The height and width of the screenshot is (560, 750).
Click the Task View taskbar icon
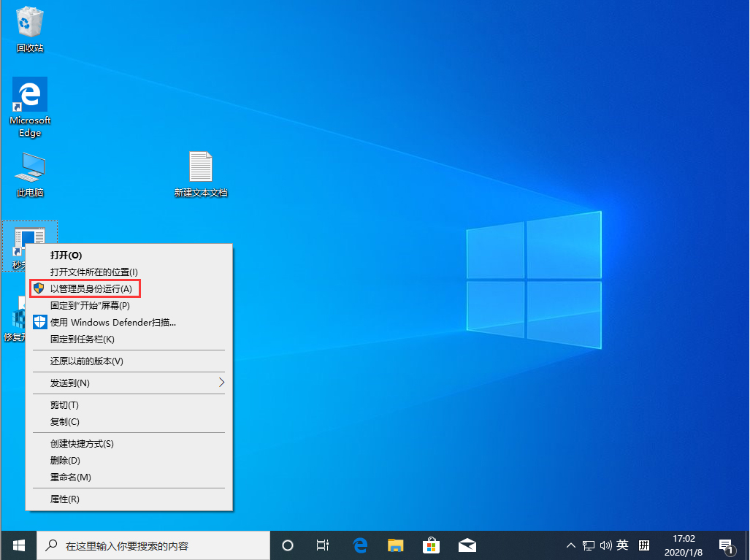pyautogui.click(x=323, y=545)
